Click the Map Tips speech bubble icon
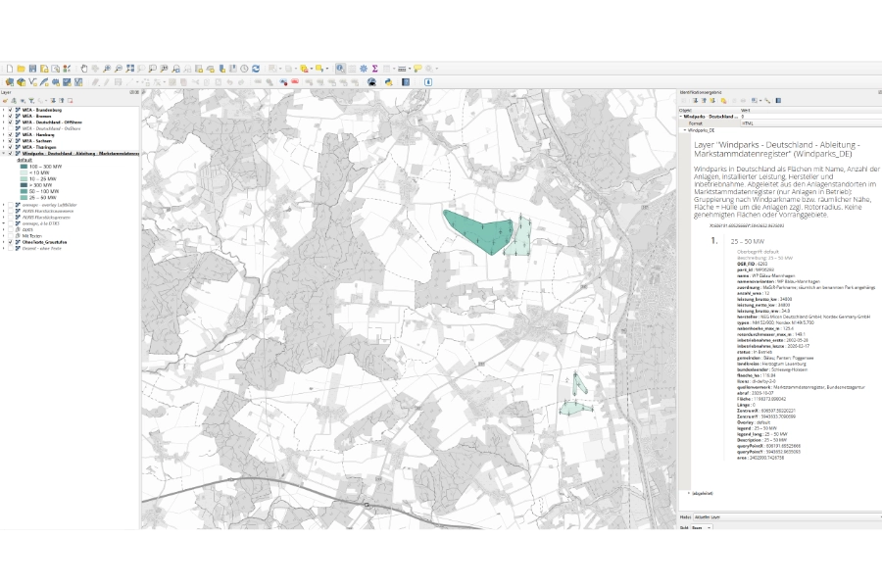 coord(417,69)
